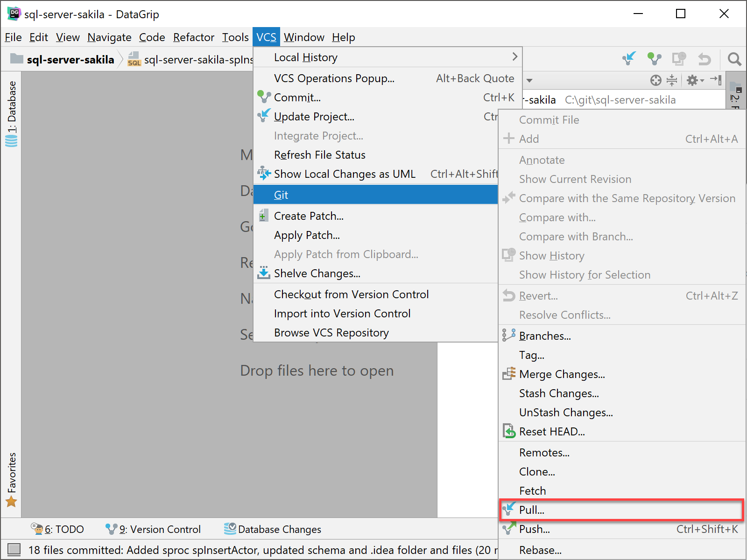The image size is (747, 560).
Task: Click the sql-server-sakila-spIns file breadcrumb
Action: click(190, 59)
